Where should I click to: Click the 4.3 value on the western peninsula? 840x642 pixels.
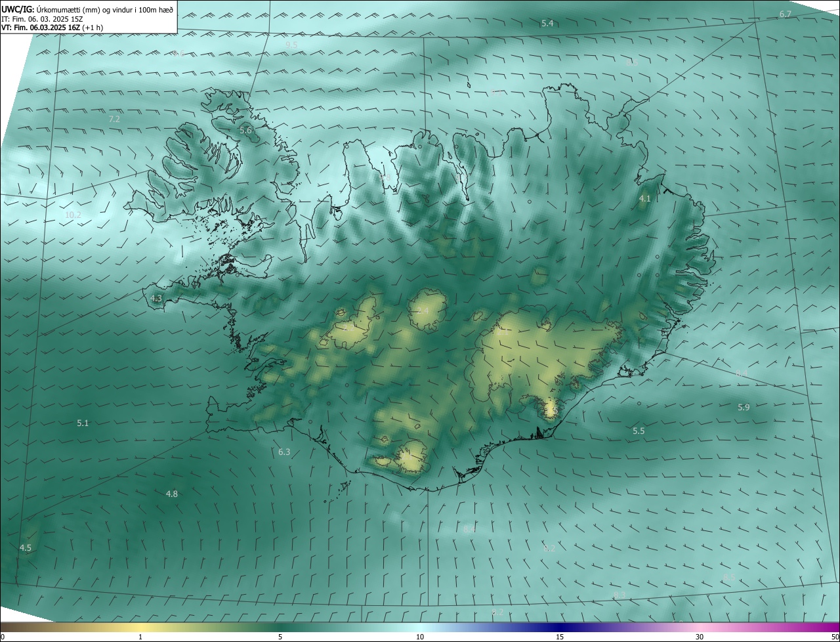156,298
